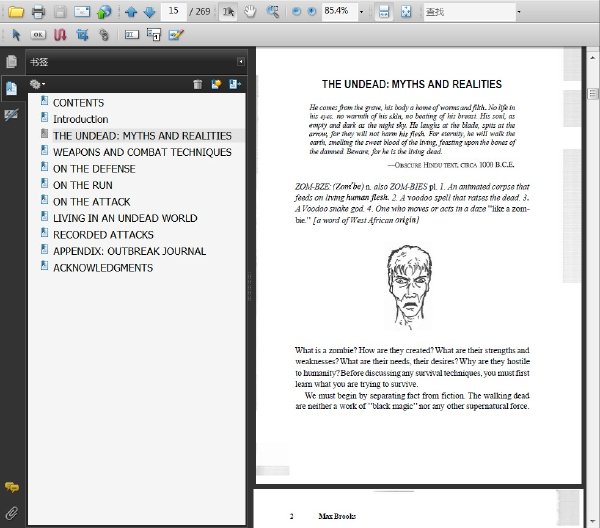600x528 pixels.
Task: Go to next page with down arrow
Action: (149, 12)
